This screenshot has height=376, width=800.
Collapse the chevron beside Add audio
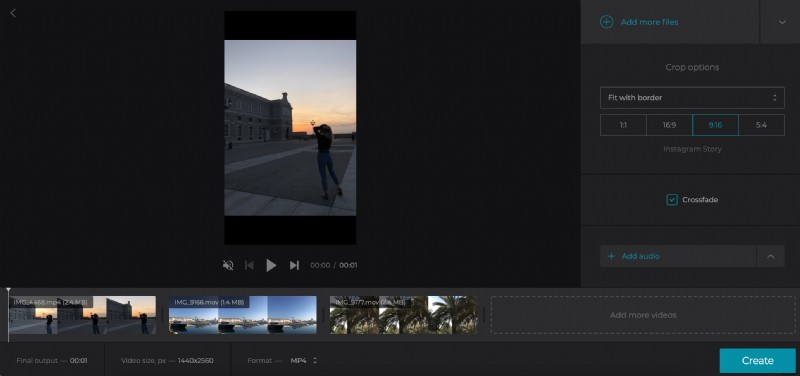(770, 256)
